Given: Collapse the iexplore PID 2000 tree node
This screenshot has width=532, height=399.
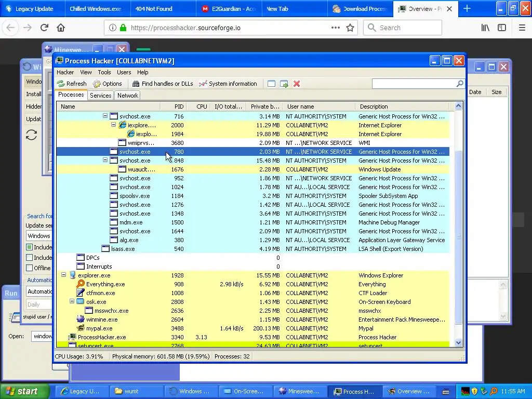Looking at the screenshot, I should (x=114, y=125).
